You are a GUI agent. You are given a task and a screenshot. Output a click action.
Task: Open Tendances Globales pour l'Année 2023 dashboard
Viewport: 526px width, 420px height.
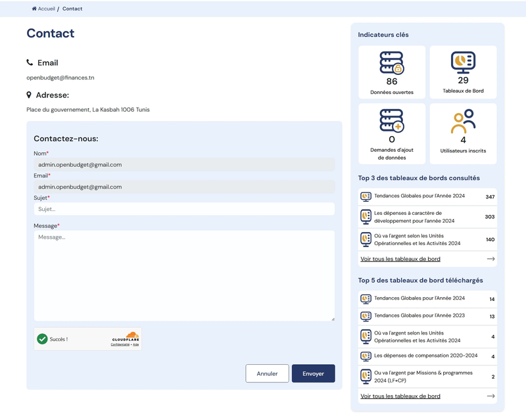pos(419,316)
